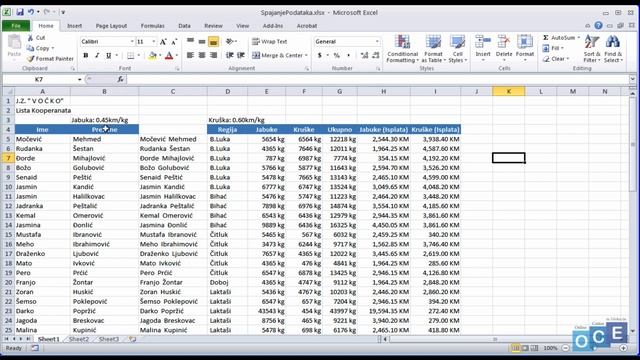640x360 pixels.
Task: Apply Accounting dollar format
Action: [x=320, y=55]
